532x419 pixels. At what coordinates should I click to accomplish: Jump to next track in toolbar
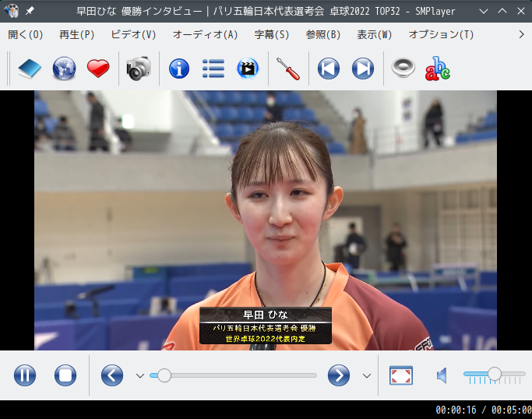(363, 69)
